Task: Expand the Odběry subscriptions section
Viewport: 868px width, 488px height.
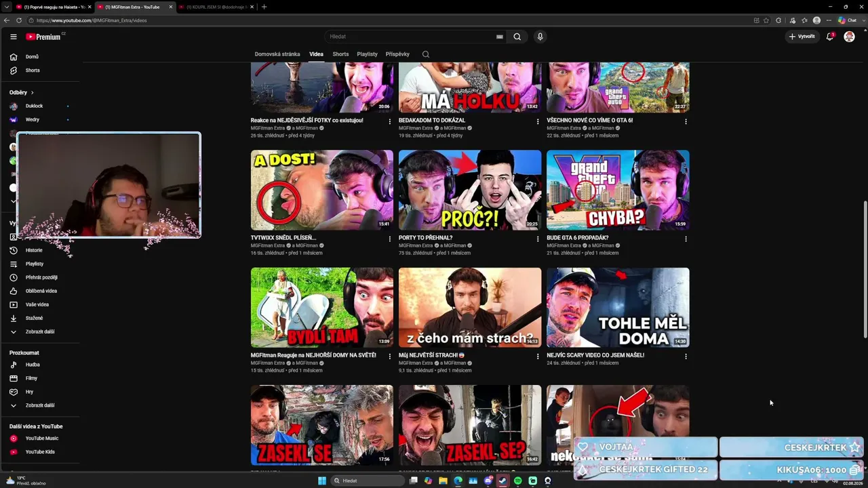Action: 22,92
